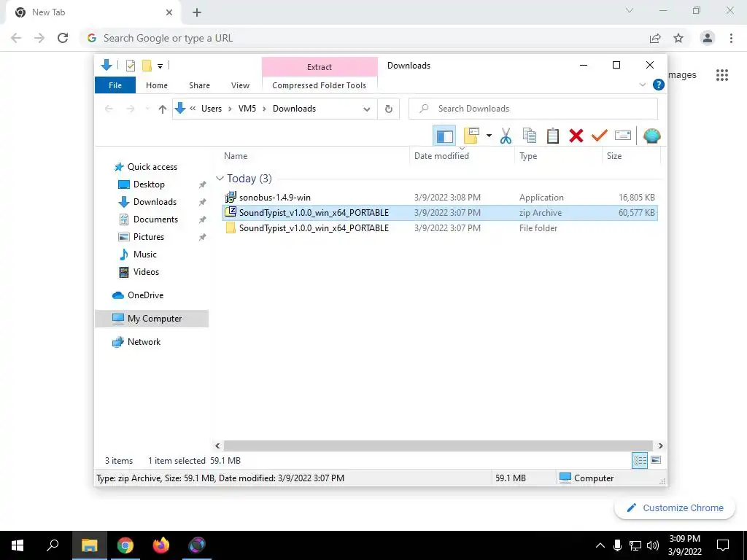Open the view options dropdown arrow in toolbar
This screenshot has height=560, width=747.
pos(489,136)
